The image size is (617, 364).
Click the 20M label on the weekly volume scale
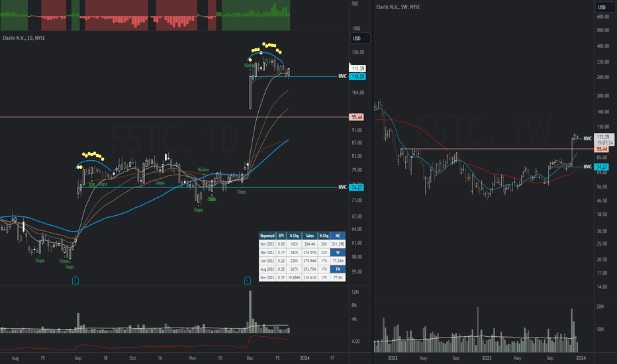(600, 306)
